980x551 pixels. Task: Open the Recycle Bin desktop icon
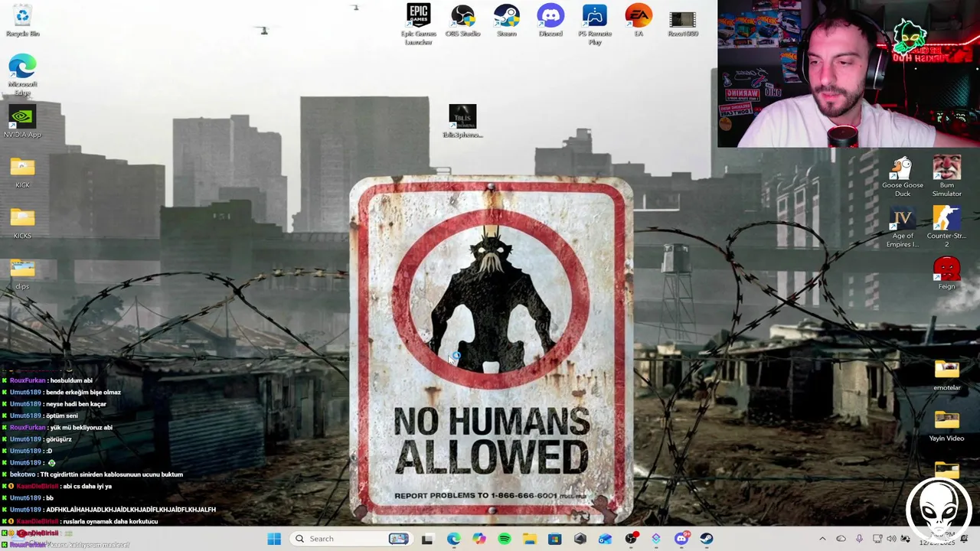coord(22,21)
